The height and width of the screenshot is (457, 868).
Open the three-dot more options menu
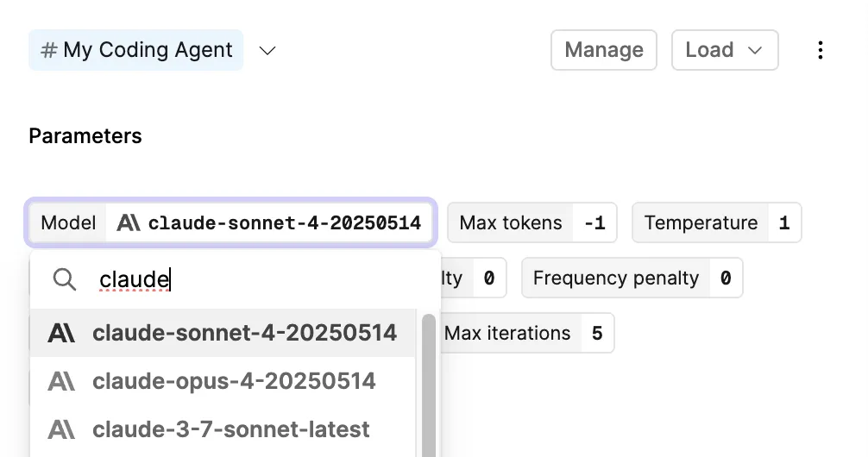(x=821, y=50)
